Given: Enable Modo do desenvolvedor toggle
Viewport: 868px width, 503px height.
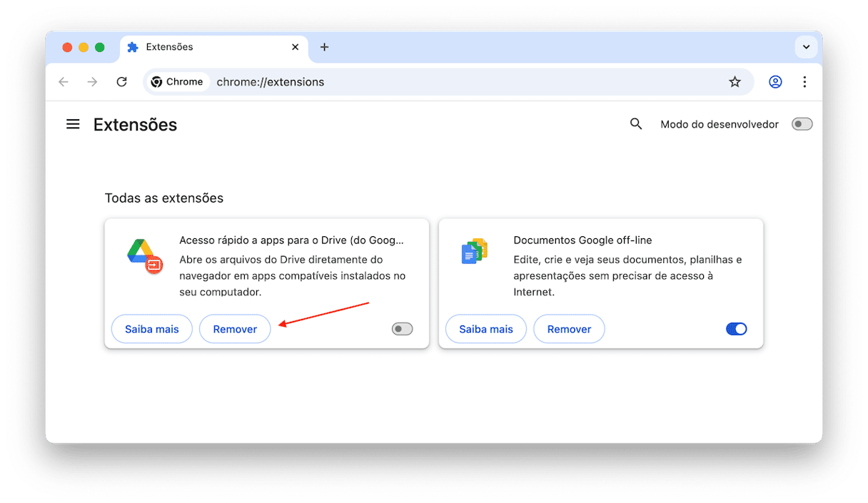Looking at the screenshot, I should click(802, 124).
